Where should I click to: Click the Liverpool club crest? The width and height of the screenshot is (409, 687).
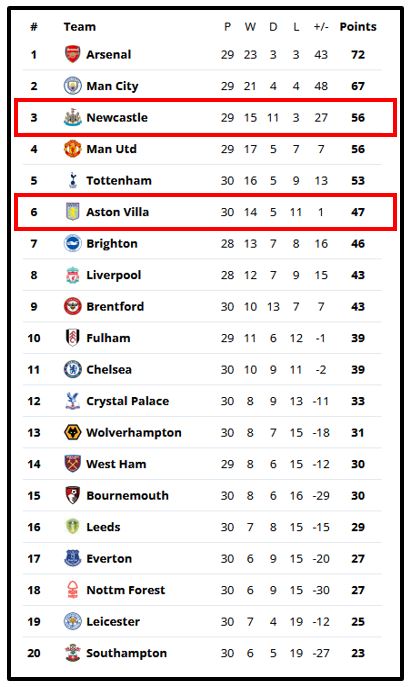[73, 275]
